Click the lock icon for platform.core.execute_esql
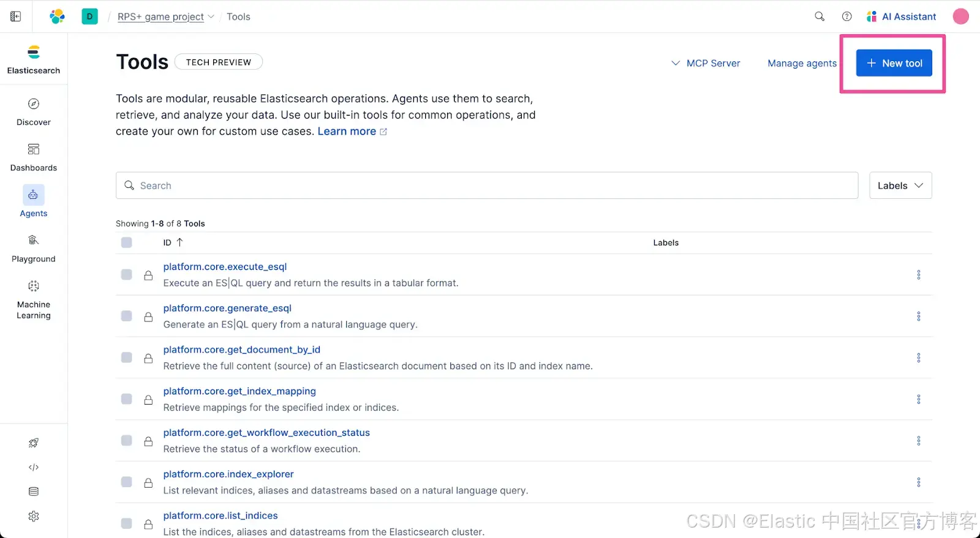Screen dimensions: 980x538 click(x=148, y=275)
